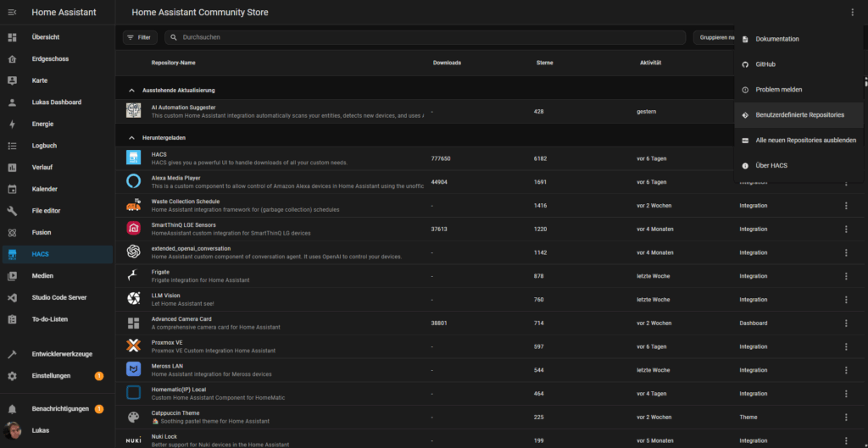Collapse the Ausstehende Aktualisierung group
This screenshot has height=448, width=868.
[131, 90]
